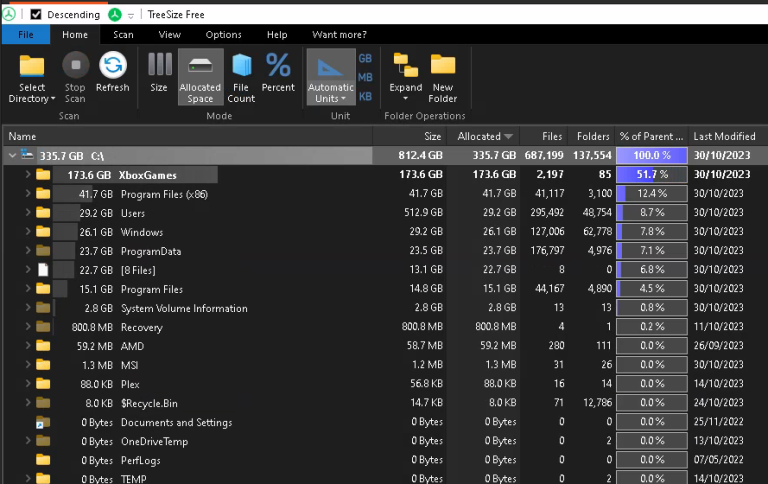This screenshot has height=484, width=768.
Task: Expand the ProgramData folder
Action: coord(28,250)
